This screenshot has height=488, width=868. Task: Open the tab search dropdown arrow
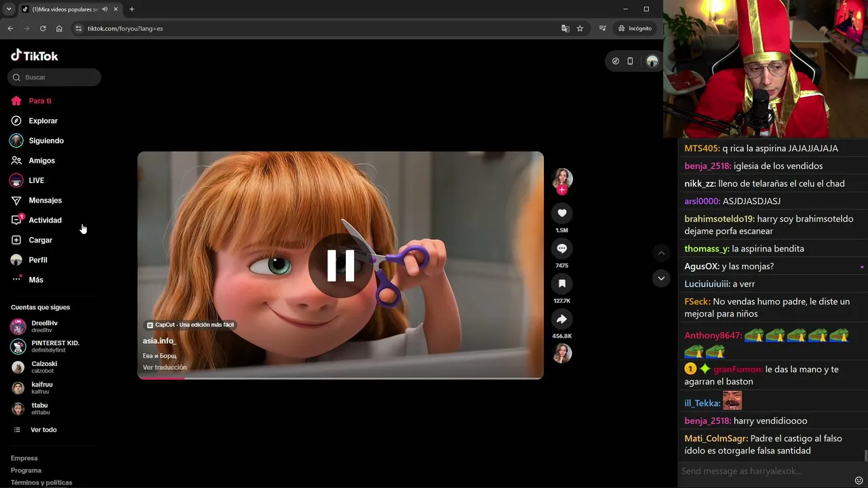coord(8,9)
